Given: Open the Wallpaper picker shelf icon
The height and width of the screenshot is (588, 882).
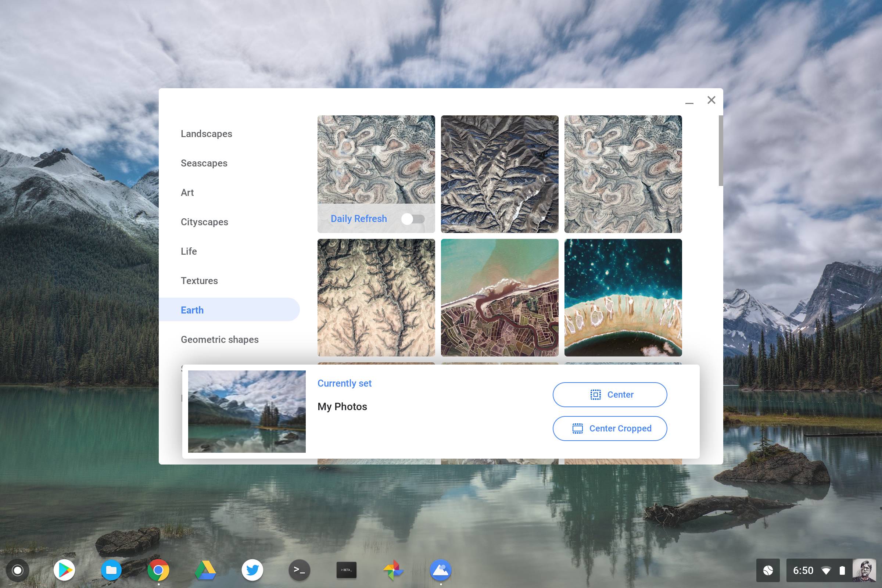Looking at the screenshot, I should pos(440,570).
